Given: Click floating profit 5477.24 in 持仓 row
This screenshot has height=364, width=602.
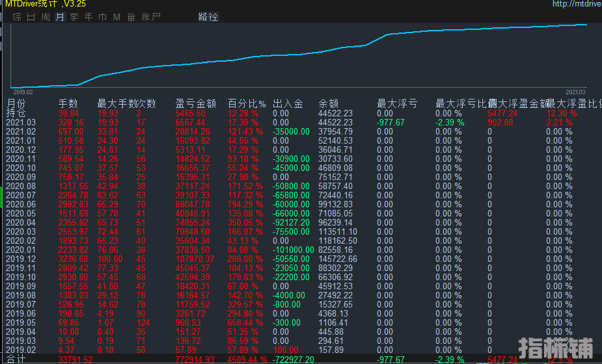Looking at the screenshot, I should pyautogui.click(x=502, y=113).
